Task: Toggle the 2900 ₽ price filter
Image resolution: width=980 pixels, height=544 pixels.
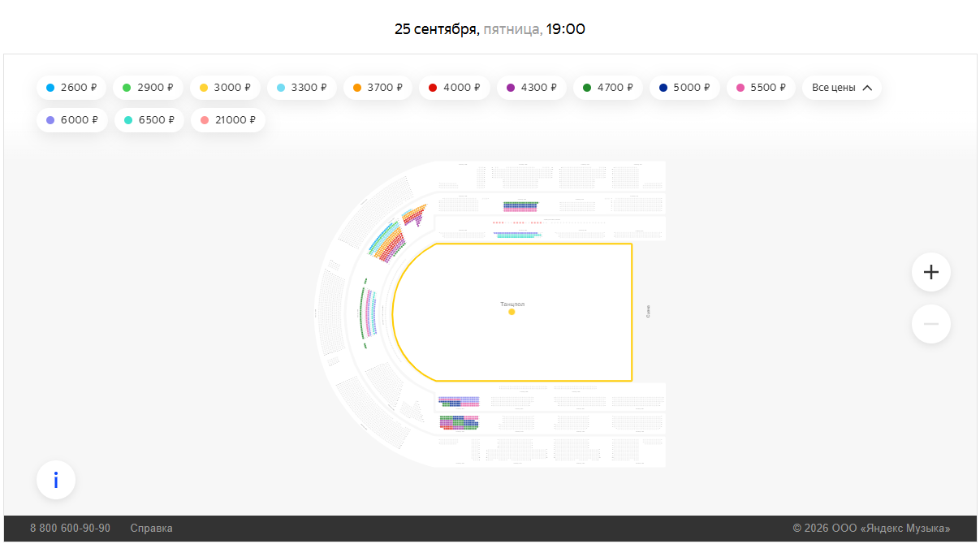Action: coord(148,88)
